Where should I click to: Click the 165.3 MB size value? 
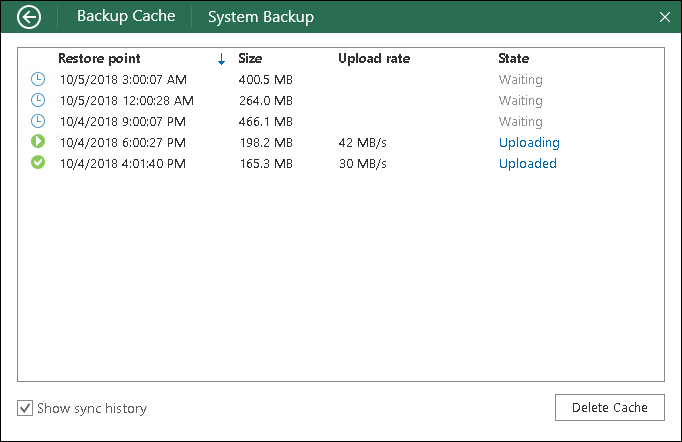tap(266, 163)
